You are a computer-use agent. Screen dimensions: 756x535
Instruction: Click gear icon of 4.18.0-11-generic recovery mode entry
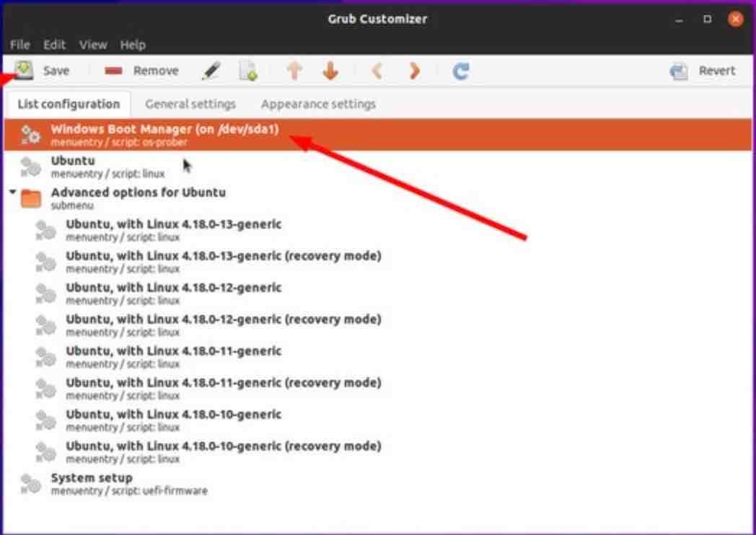[x=45, y=389]
